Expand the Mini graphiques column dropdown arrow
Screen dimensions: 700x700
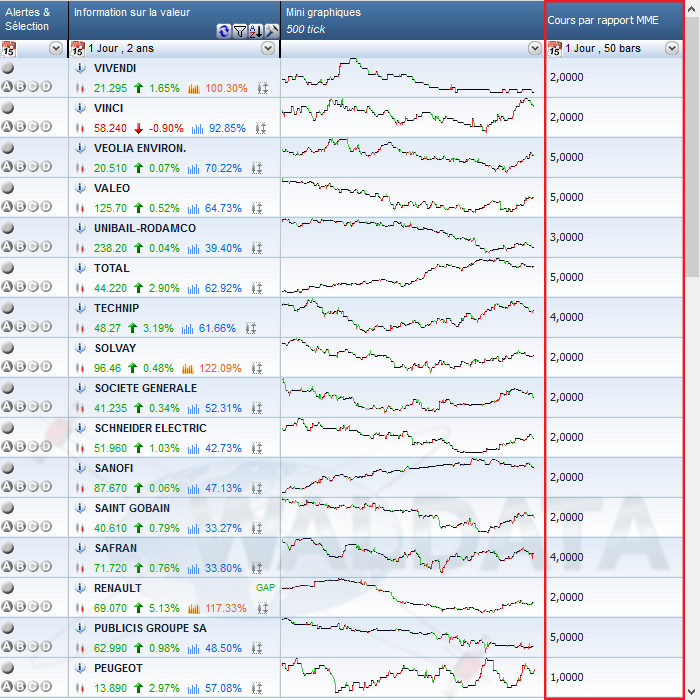point(534,48)
